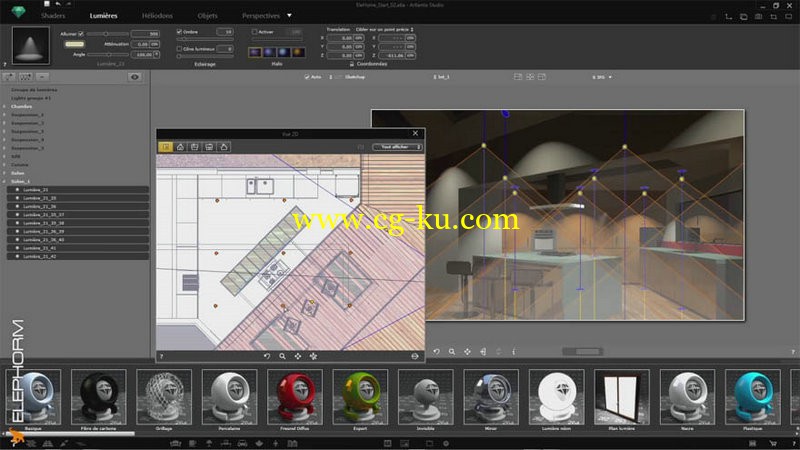Click the Angle value field
800x450 pixels.
tap(142, 54)
